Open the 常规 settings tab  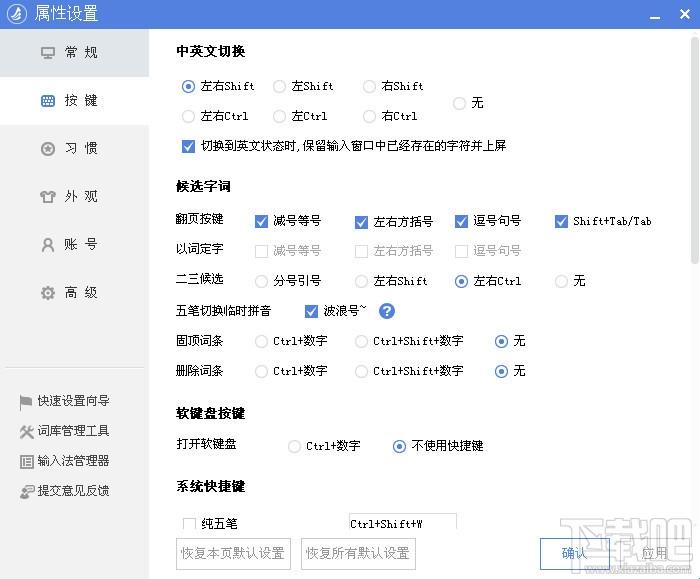(74, 53)
